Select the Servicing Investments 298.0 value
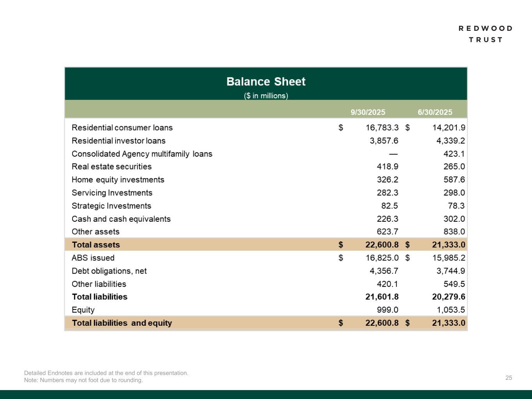The height and width of the screenshot is (399, 532). (x=454, y=193)
